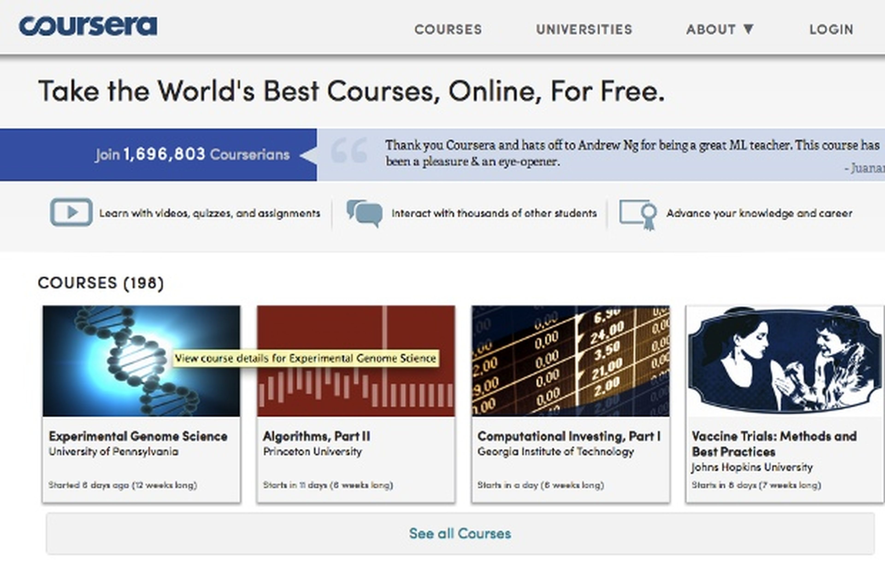The image size is (885, 588).
Task: Click Princeton University text
Action: 312,452
